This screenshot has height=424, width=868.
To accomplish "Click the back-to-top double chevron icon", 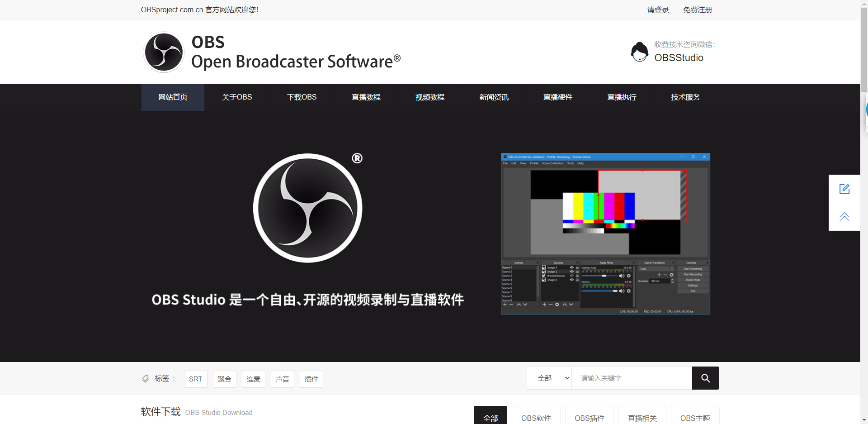I will click(x=844, y=217).
